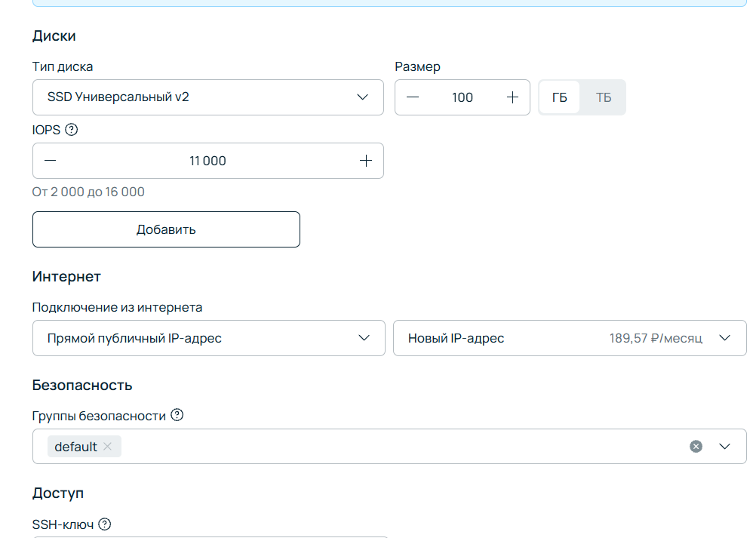
Task: Show SSH-ключ help icon
Action: [x=105, y=524]
